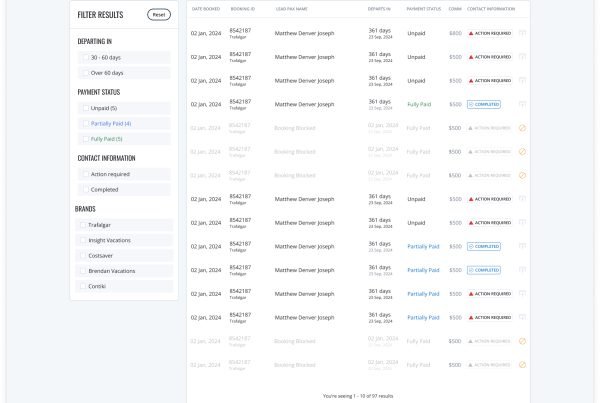Click the Departs In column header

click(x=379, y=9)
